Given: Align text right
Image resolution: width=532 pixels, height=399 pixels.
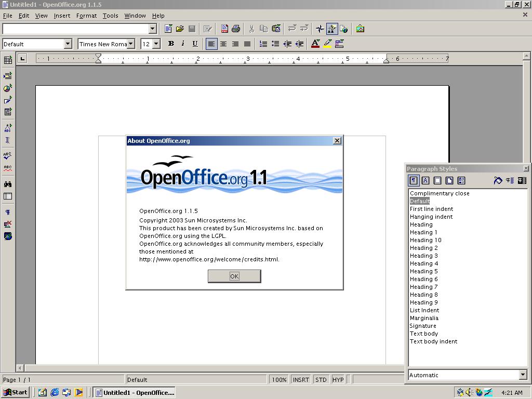Looking at the screenshot, I should pyautogui.click(x=235, y=44).
